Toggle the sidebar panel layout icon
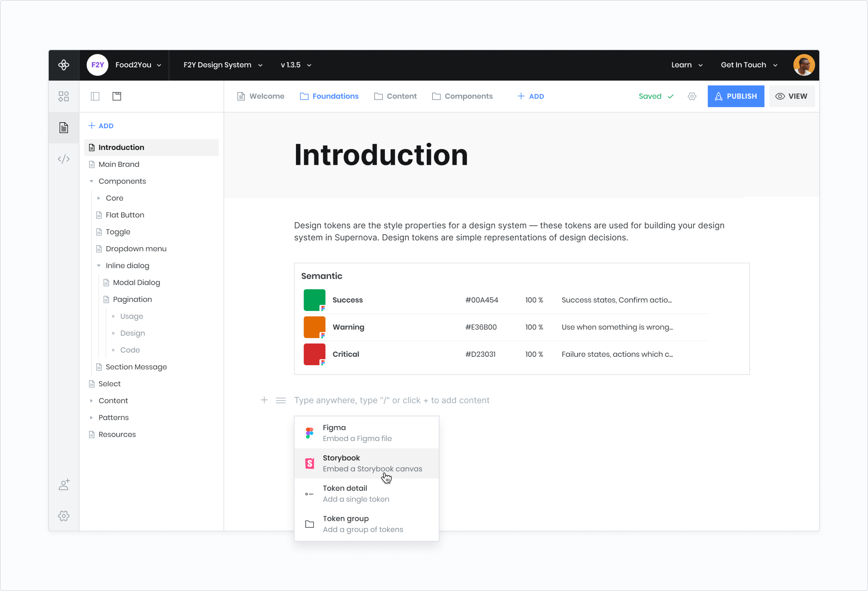The height and width of the screenshot is (591, 868). point(95,96)
